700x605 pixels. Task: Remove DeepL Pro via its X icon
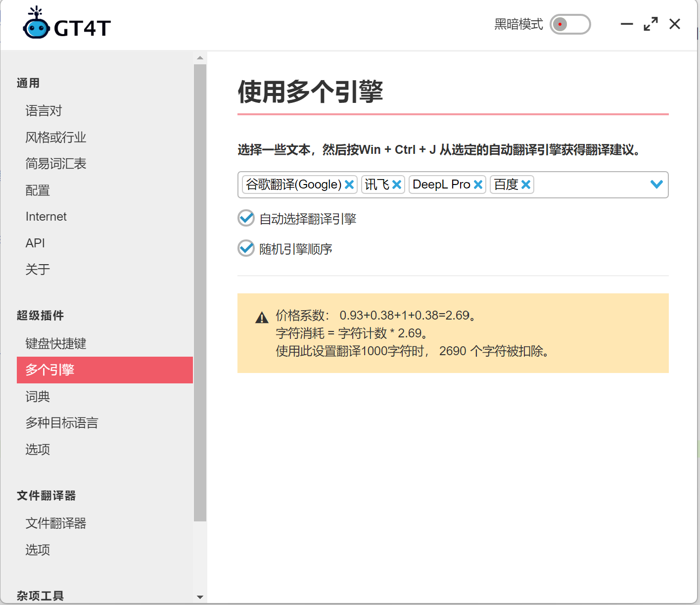point(477,184)
